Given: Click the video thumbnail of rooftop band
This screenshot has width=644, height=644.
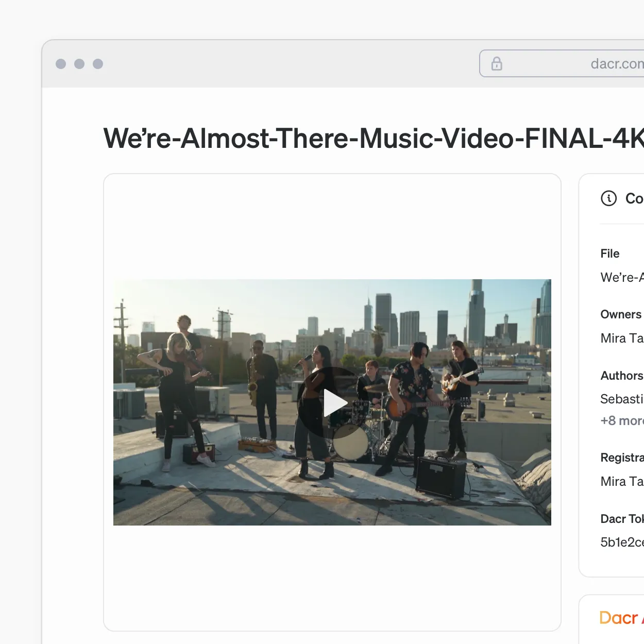Looking at the screenshot, I should click(332, 402).
